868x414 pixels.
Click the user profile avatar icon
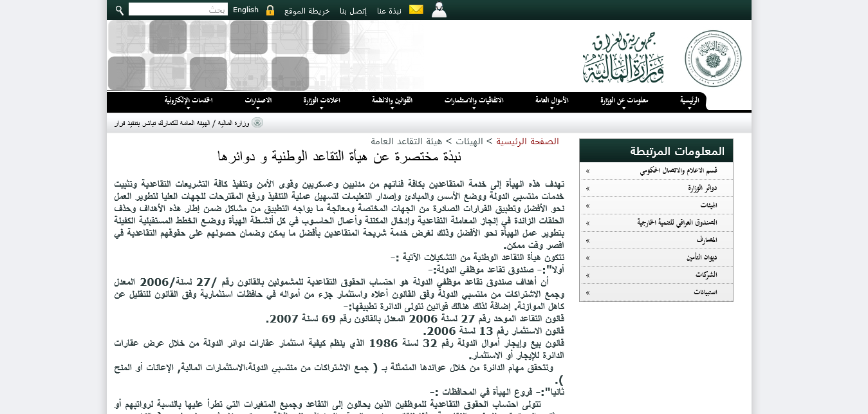pos(439,10)
